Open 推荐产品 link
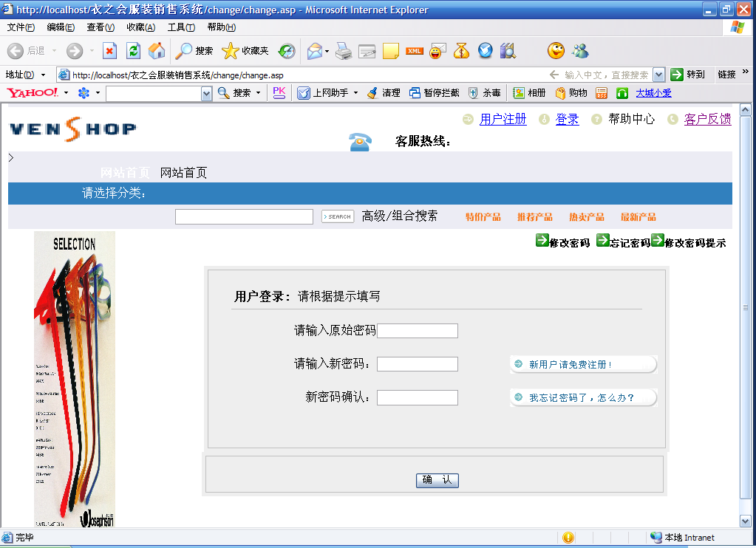The image size is (756, 548). [x=535, y=217]
